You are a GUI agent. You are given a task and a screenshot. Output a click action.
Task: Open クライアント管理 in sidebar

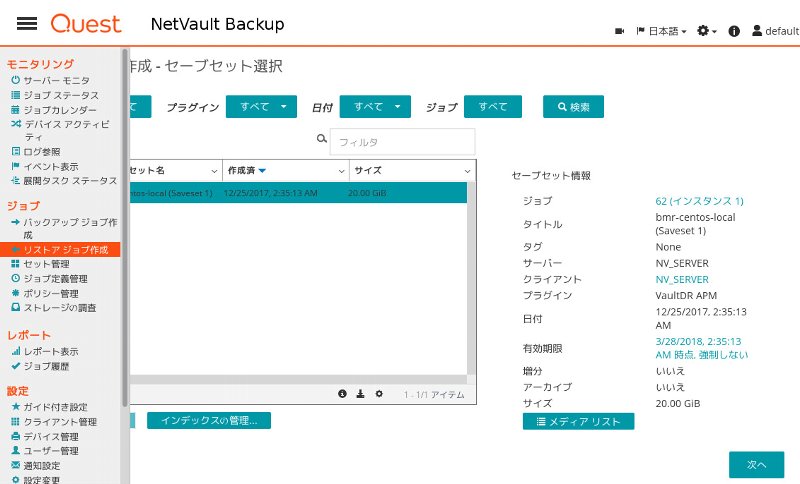[x=60, y=422]
